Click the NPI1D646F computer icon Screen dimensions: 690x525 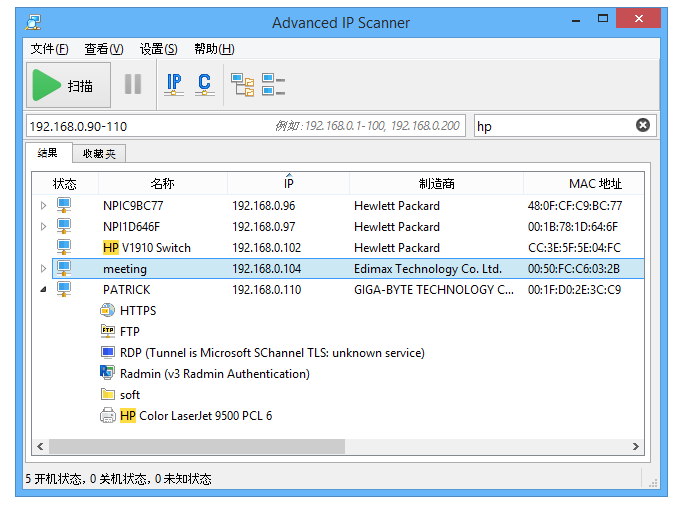[x=64, y=226]
